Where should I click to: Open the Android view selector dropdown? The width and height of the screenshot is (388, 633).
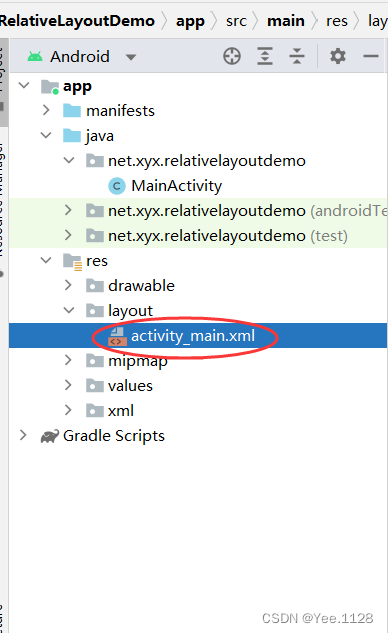(130, 57)
